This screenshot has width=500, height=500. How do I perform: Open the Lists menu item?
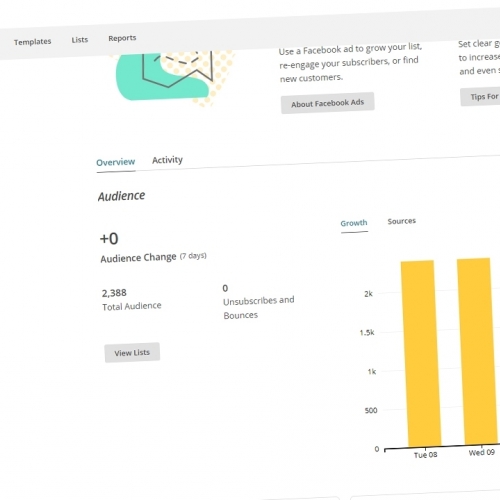coord(80,40)
